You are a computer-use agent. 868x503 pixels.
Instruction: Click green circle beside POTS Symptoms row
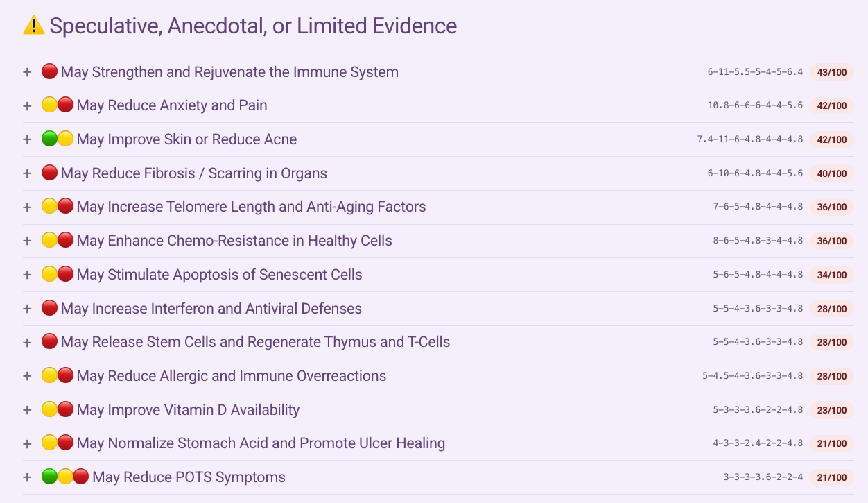pyautogui.click(x=49, y=477)
